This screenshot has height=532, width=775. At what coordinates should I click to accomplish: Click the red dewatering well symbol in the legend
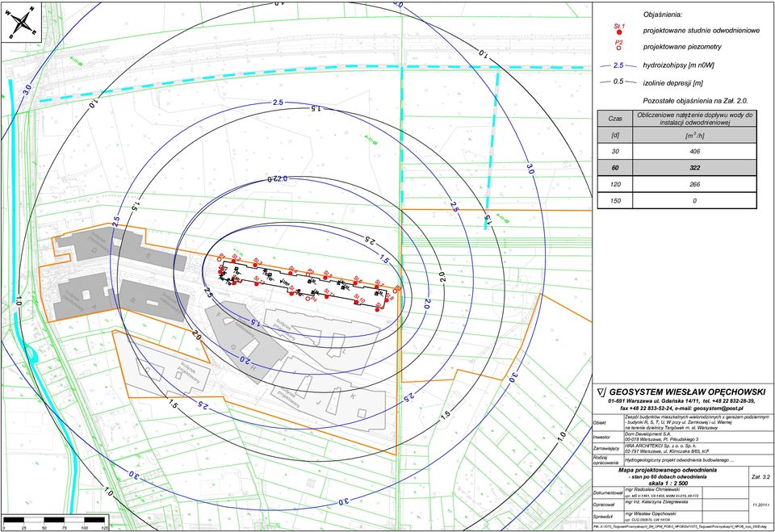(x=619, y=32)
